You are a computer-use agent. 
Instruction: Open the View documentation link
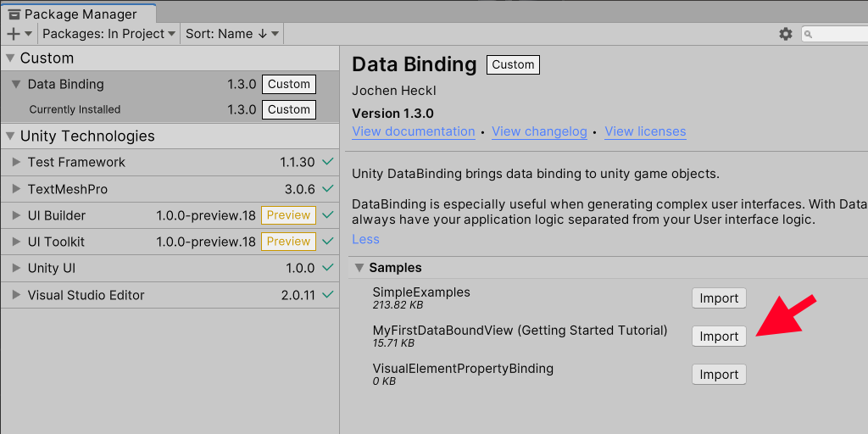point(414,131)
